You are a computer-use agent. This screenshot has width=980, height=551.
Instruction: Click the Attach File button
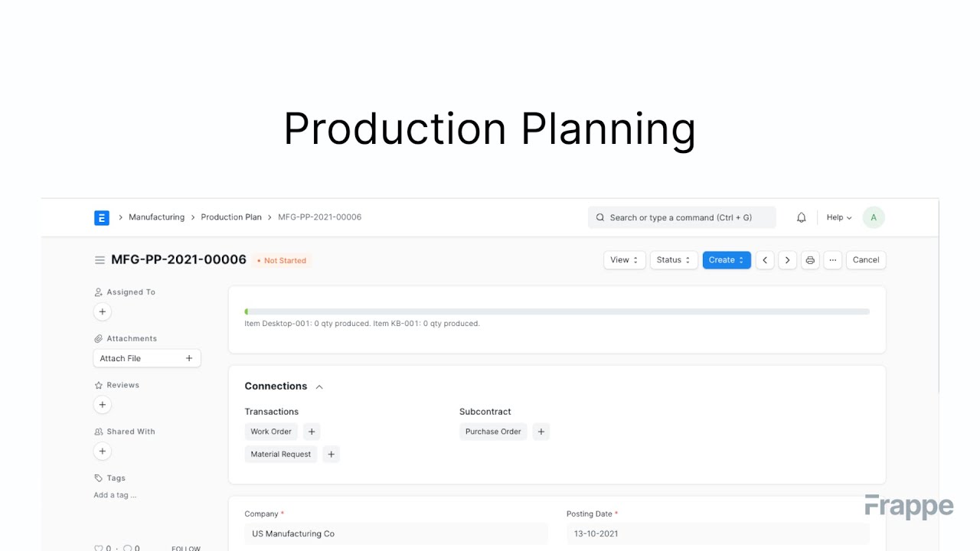point(147,358)
